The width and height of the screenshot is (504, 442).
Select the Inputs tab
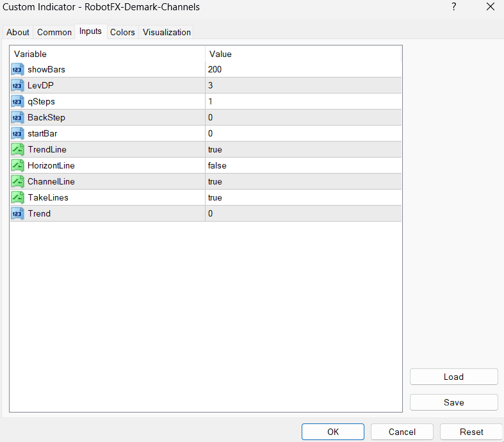coord(91,31)
